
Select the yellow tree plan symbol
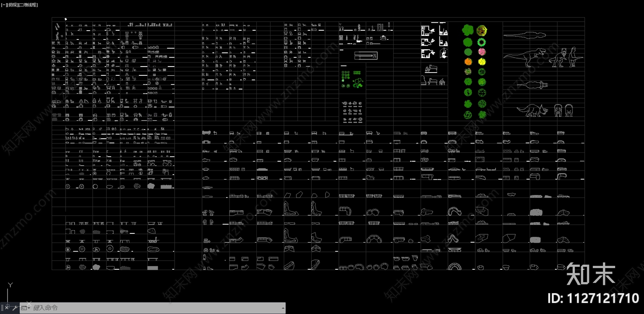point(482,62)
